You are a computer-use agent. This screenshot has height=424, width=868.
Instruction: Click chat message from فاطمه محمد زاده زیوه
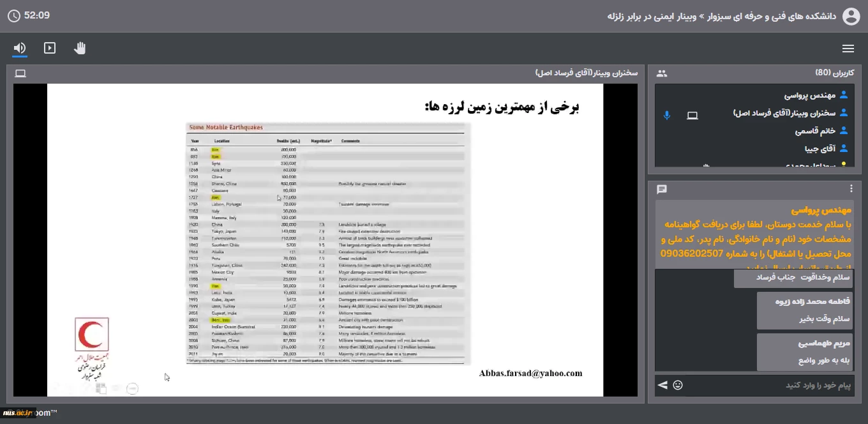pos(804,310)
